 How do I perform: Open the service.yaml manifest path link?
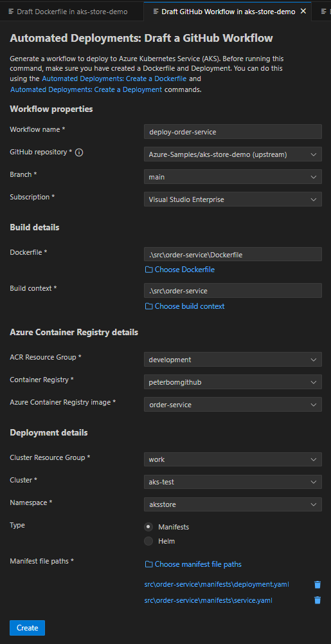208,600
